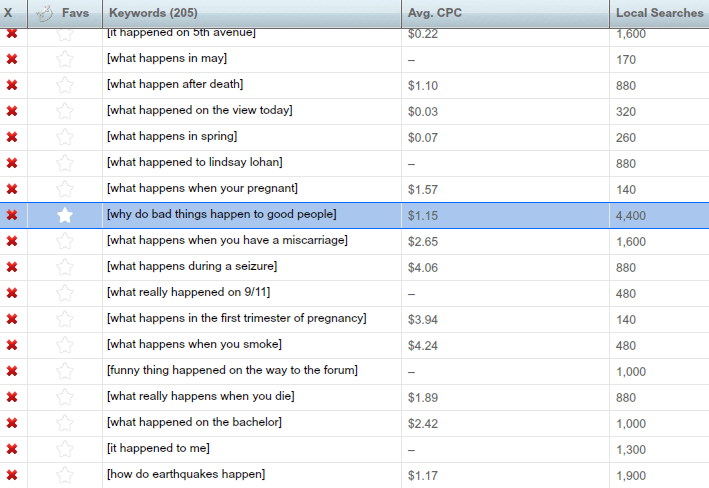Select '[what happens in spring]' text

click(172, 136)
